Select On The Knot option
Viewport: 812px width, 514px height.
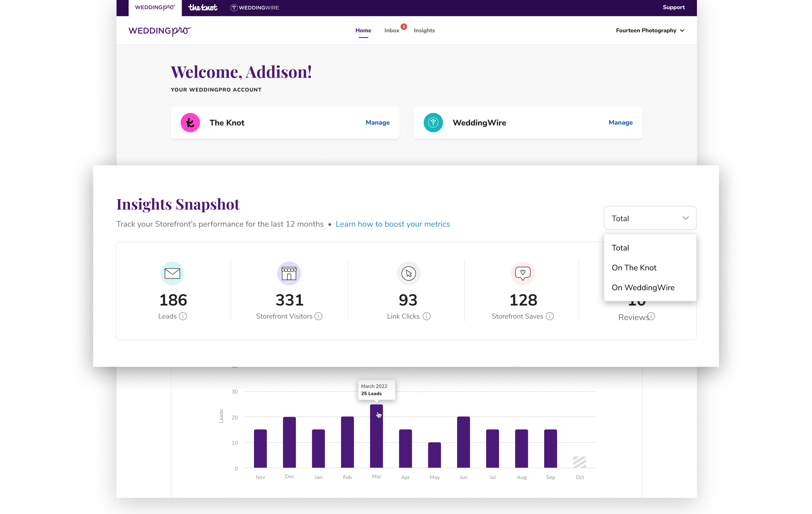pos(650,268)
